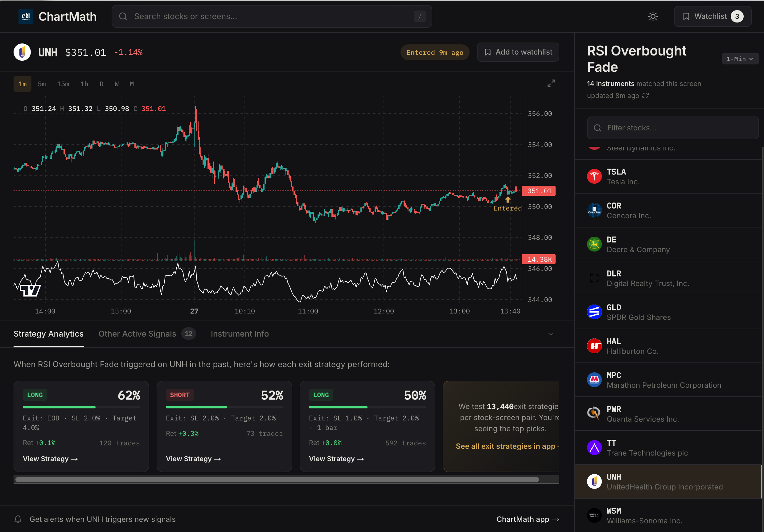The image size is (764, 532).
Task: Toggle light theme using the sun icon
Action: pyautogui.click(x=652, y=16)
